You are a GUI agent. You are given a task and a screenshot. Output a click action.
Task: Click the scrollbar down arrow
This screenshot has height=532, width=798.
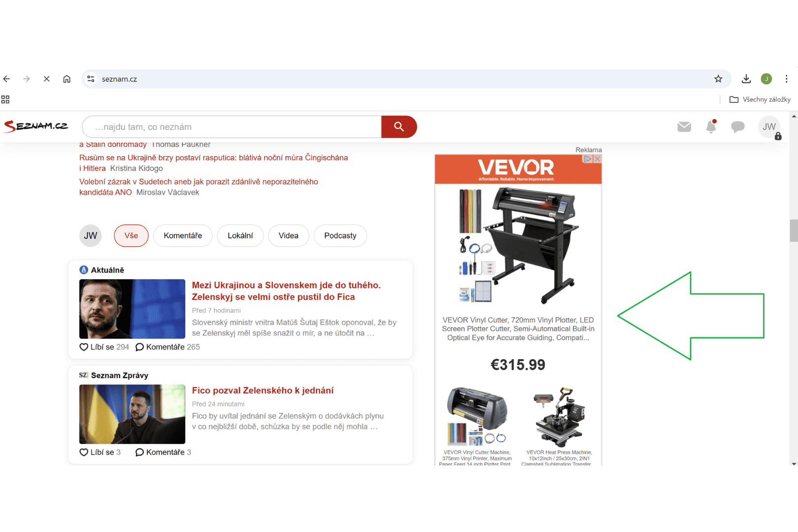point(794,464)
